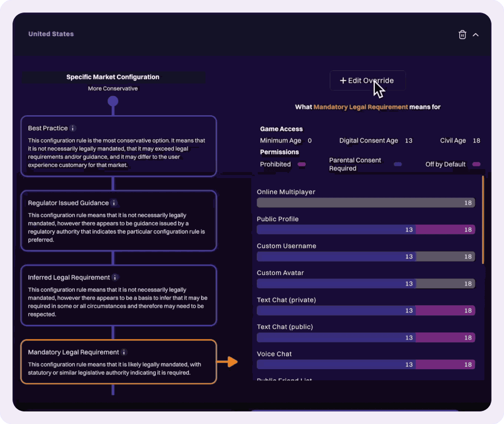Choose the Inferred Legal Requirement card
The image size is (504, 424).
point(119,295)
